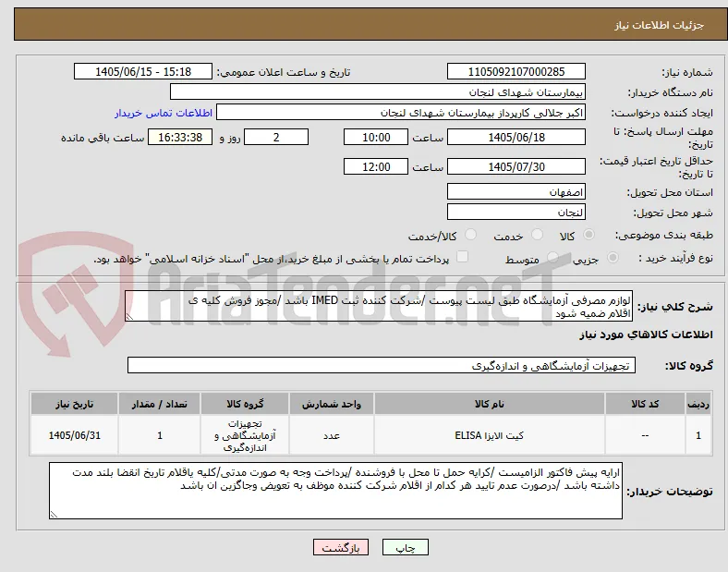The width and height of the screenshot is (728, 572).
Task: Click the need date cell 1405/06/31
Action: click(74, 435)
